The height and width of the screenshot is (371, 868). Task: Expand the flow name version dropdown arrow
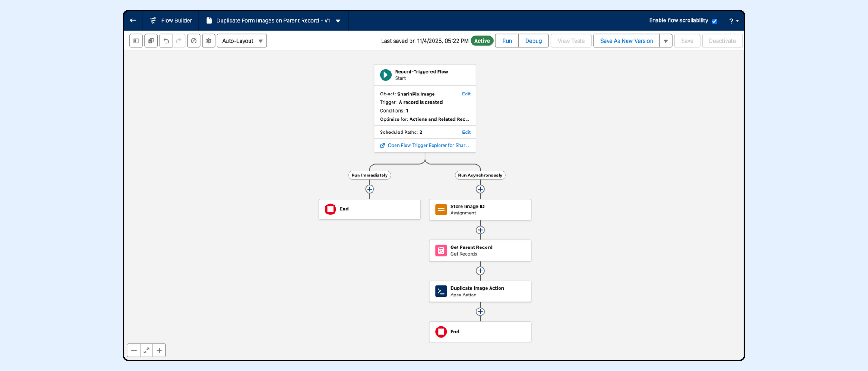coord(338,21)
